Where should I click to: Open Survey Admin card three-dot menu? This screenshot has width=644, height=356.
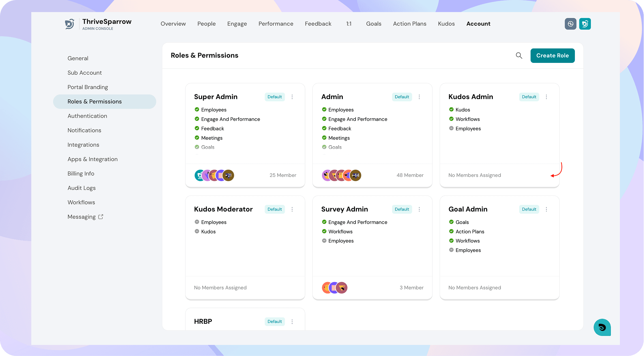tap(419, 209)
